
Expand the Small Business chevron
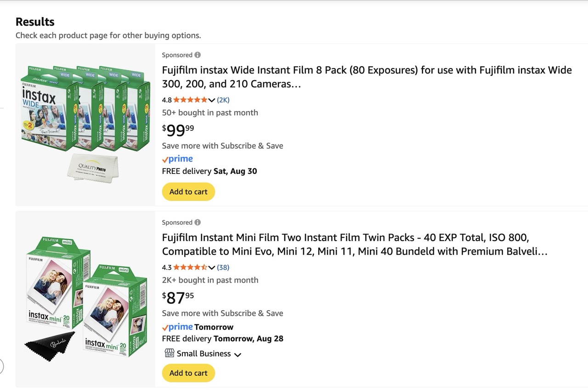[237, 354]
